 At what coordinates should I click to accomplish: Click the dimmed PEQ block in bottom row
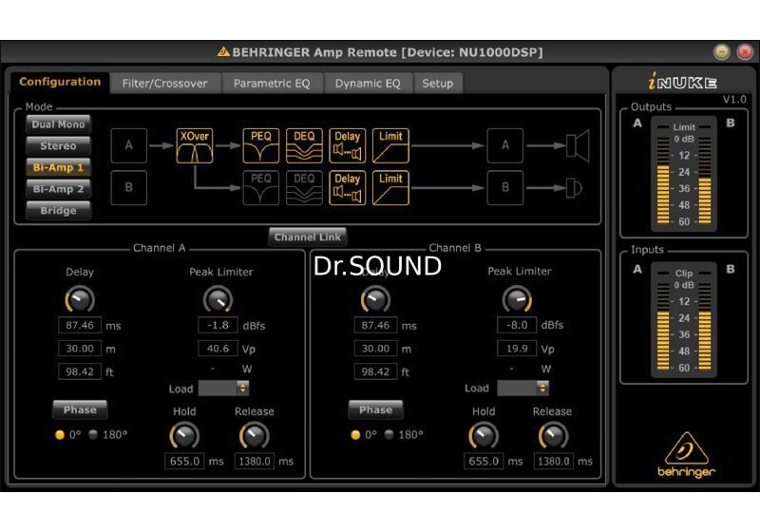pos(260,188)
